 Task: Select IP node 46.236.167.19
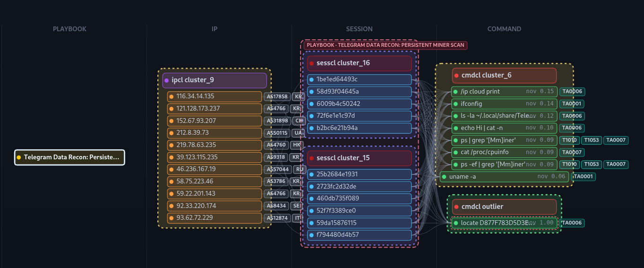[215, 169]
